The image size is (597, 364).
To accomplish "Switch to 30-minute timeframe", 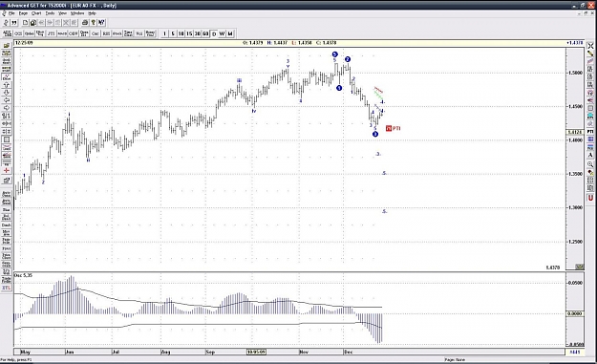I will pos(197,33).
